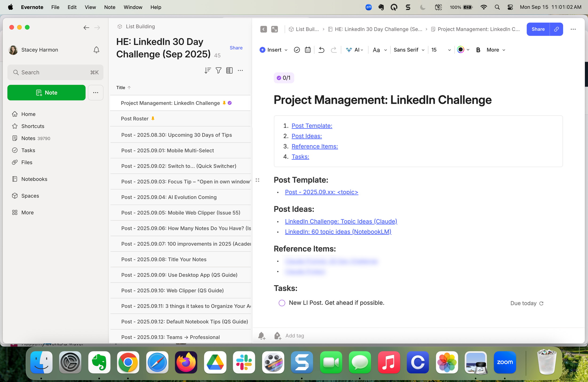Expand the Insert dropdown menu
This screenshot has width=588, height=382.
(274, 50)
